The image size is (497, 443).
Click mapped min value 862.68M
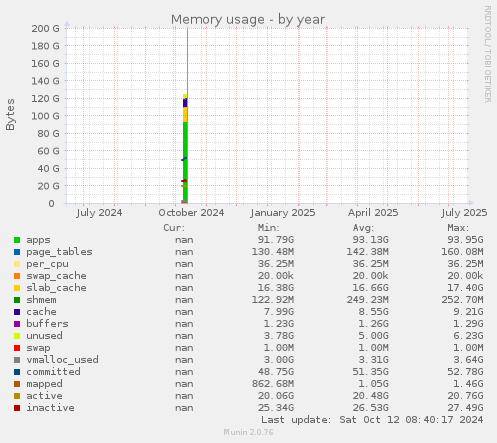[273, 384]
